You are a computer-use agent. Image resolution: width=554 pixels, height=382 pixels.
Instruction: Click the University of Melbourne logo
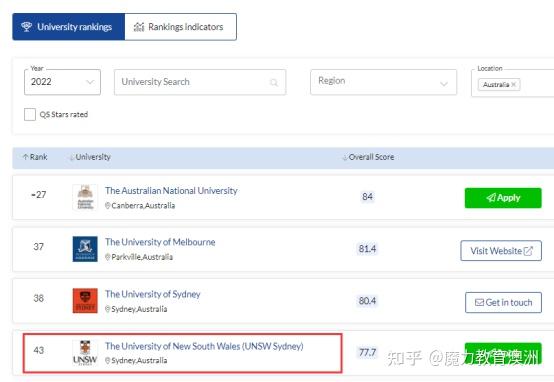(x=85, y=249)
